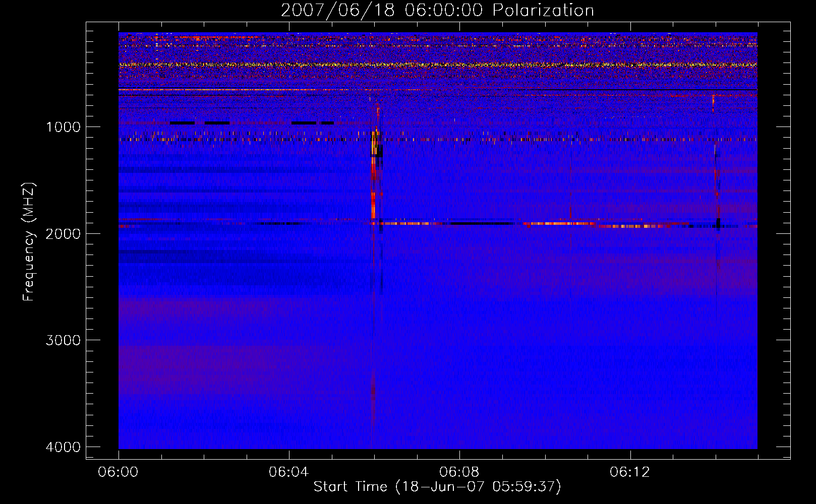Click the "1000" frequency tick label

(63, 127)
